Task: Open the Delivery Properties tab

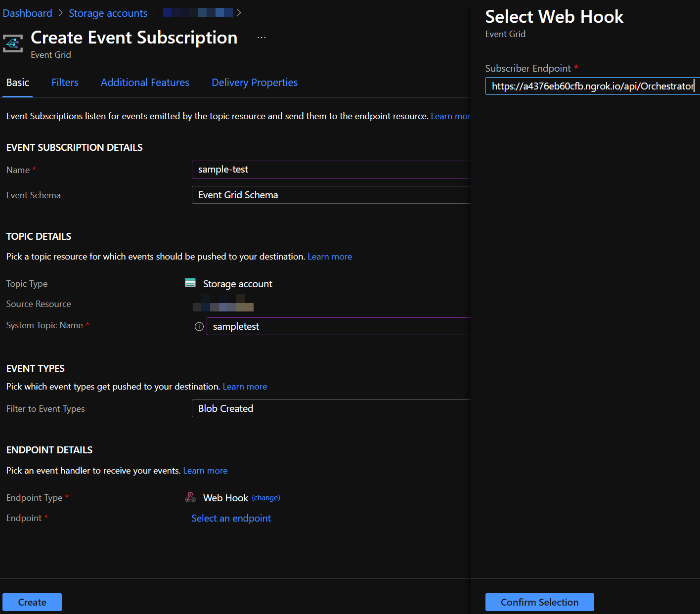Action: [x=255, y=83]
